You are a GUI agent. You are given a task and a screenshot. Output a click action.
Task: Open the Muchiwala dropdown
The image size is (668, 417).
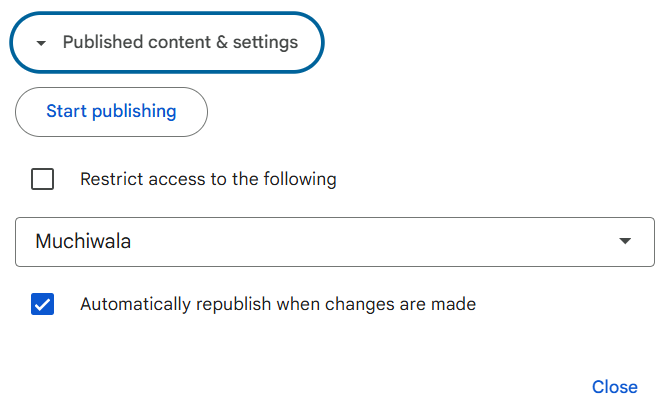(334, 242)
